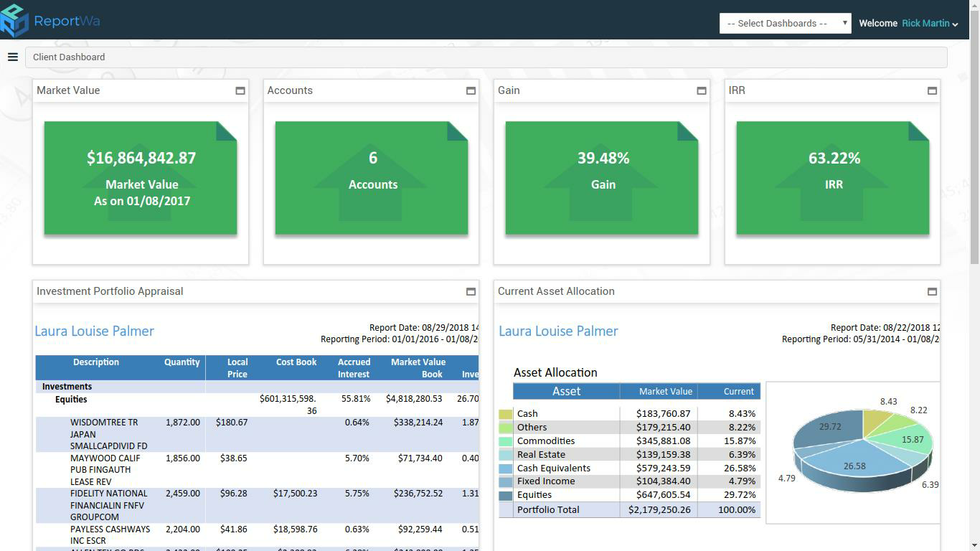Viewport: 980px width, 551px height.
Task: Click the Cash legend color swatch
Action: pos(504,413)
